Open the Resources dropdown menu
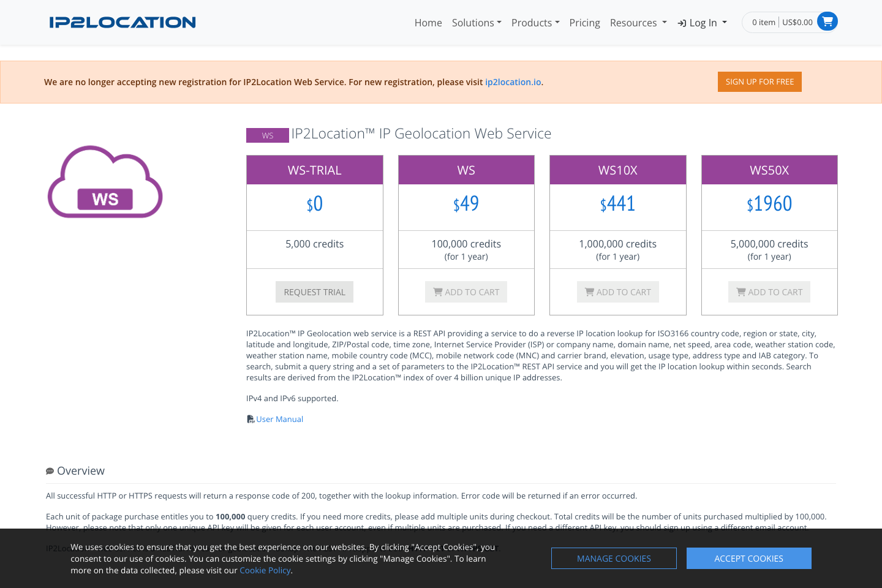The image size is (882, 588). click(638, 23)
